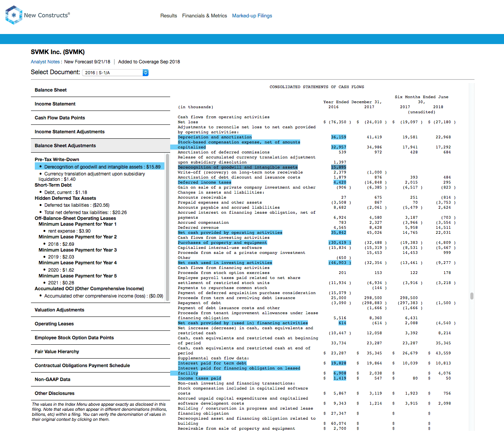The width and height of the screenshot is (504, 439).
Task: Open Marked-up Filings page
Action: click(x=252, y=16)
